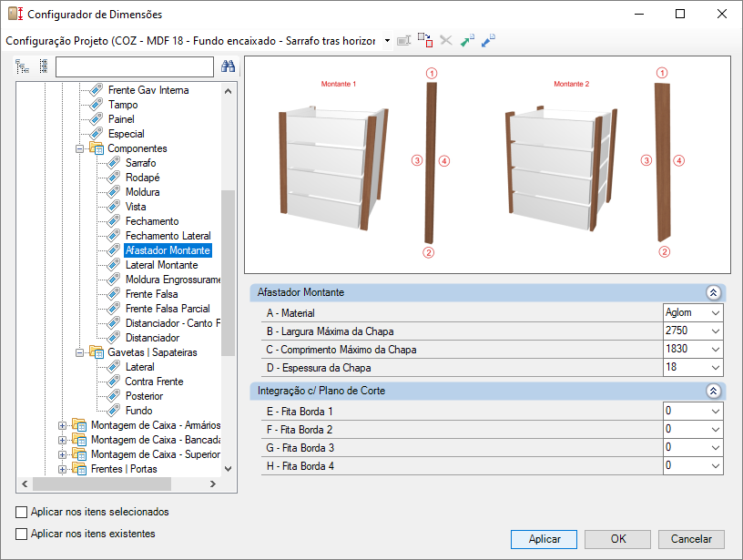Click the tree vertical scrollbar down arrow
This screenshot has width=743, height=560.
click(x=228, y=469)
